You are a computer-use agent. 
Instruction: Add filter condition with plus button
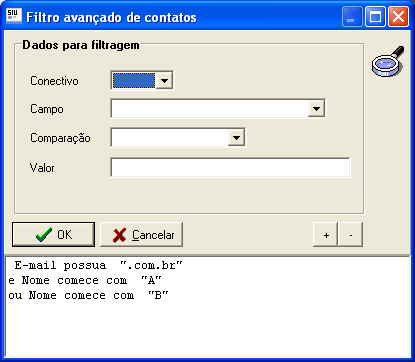(326, 235)
